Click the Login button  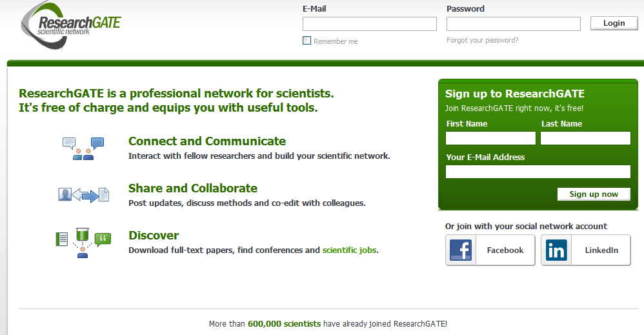(x=614, y=23)
